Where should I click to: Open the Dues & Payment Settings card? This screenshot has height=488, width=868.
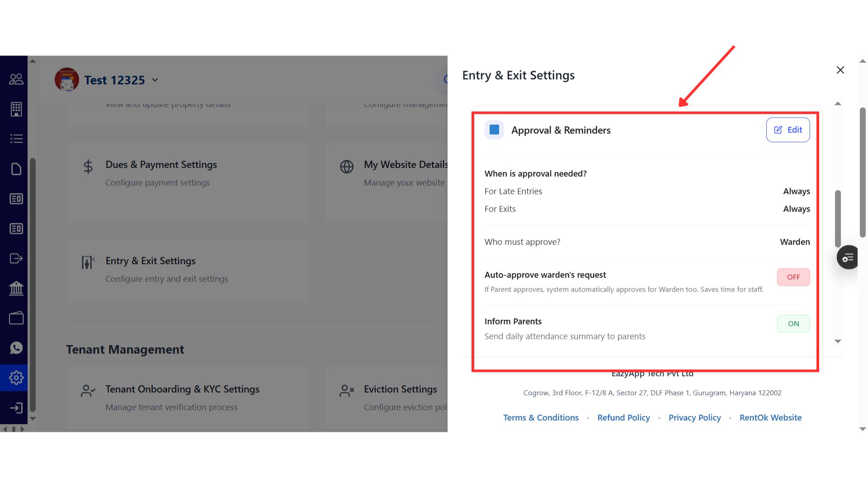188,182
